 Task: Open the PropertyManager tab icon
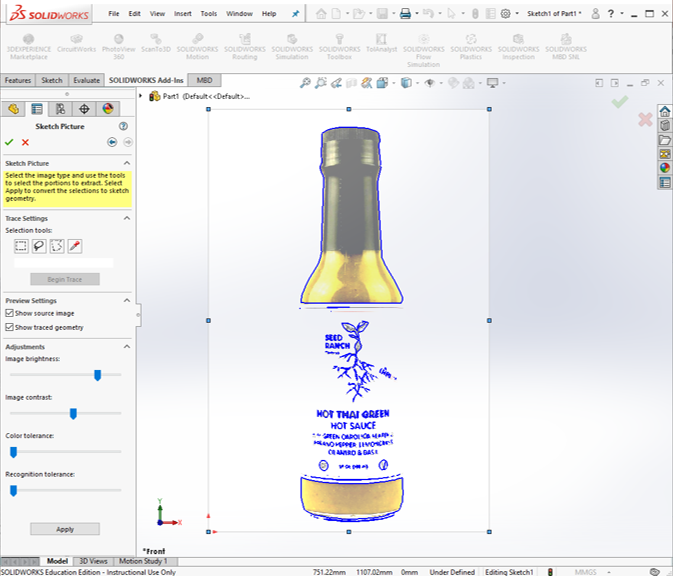coord(37,109)
